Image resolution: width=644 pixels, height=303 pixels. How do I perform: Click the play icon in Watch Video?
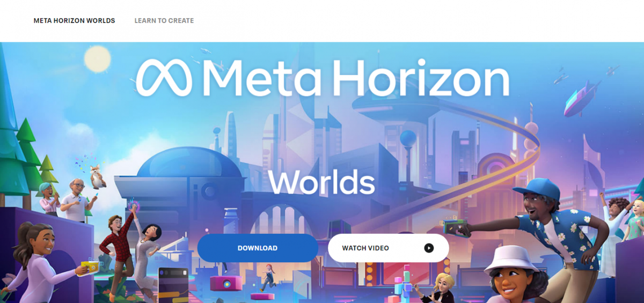pos(428,248)
